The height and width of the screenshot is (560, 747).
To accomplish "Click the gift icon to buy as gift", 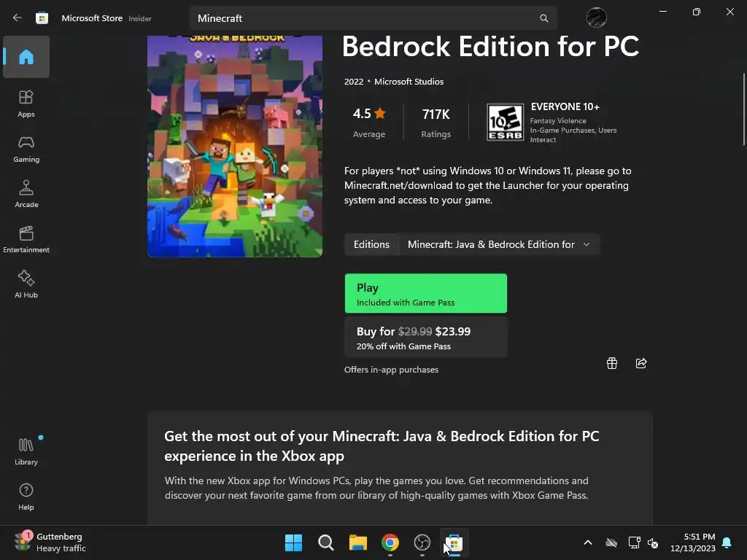I will 612,363.
